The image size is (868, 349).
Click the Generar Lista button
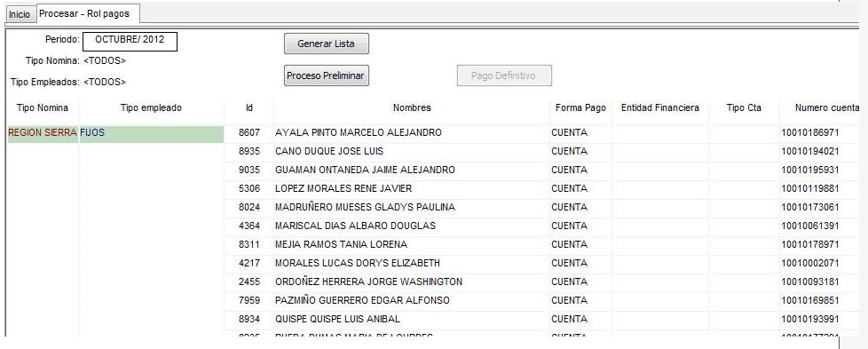326,44
